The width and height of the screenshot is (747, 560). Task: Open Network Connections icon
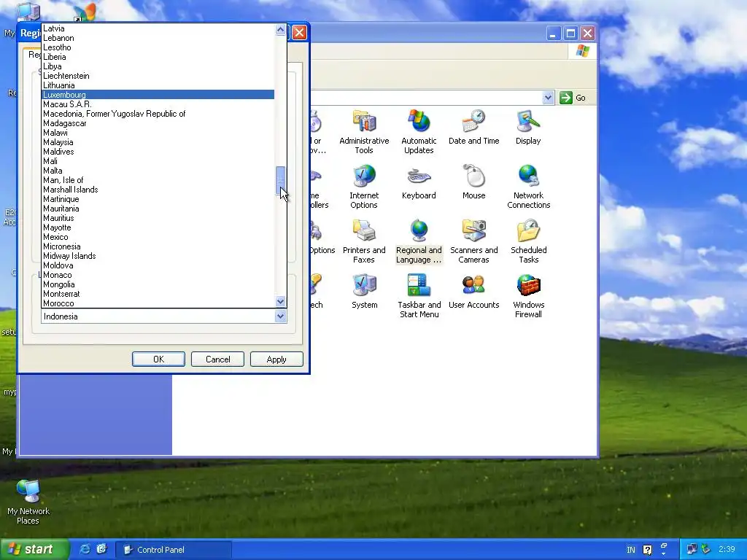528,186
